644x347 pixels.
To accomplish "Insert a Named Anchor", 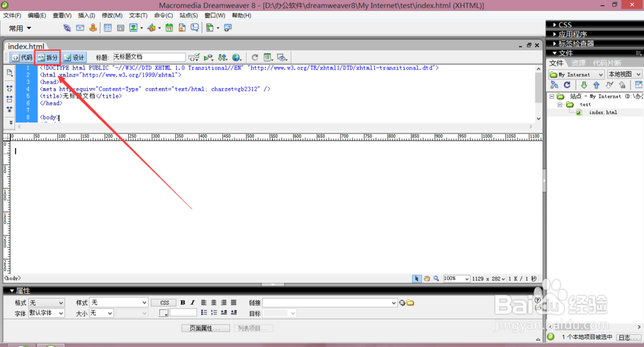I will coord(93,28).
